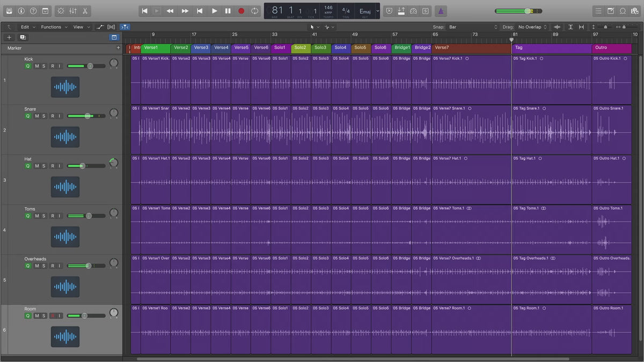This screenshot has height=362, width=644.
Task: Select the Bridge1 arrangement marker
Action: click(401, 48)
